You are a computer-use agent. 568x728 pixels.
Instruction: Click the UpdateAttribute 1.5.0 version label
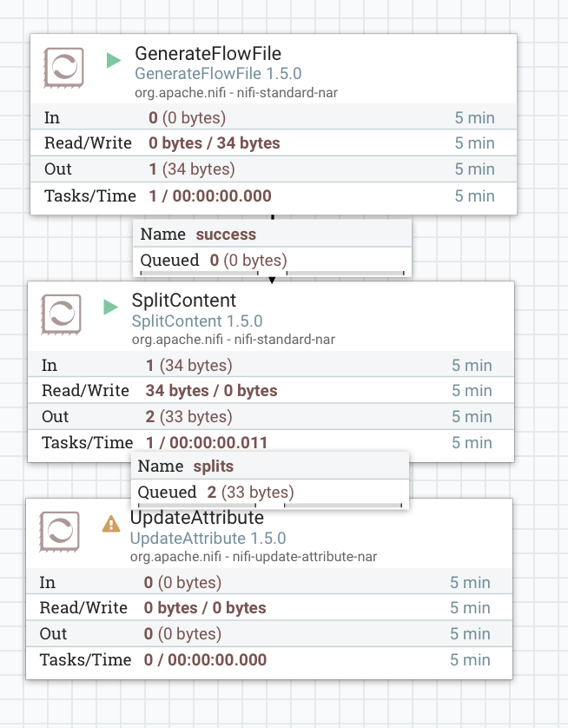point(208,538)
